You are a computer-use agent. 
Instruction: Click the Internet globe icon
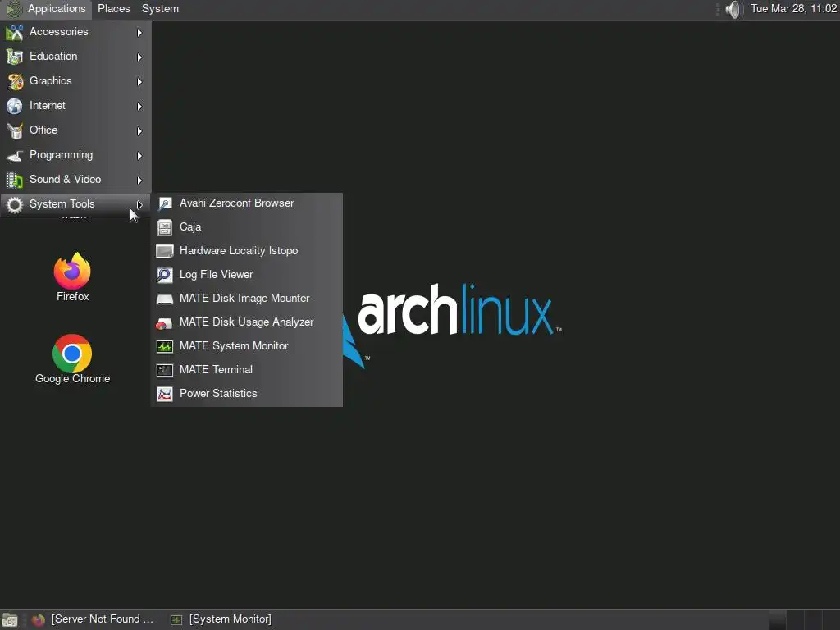click(x=15, y=106)
